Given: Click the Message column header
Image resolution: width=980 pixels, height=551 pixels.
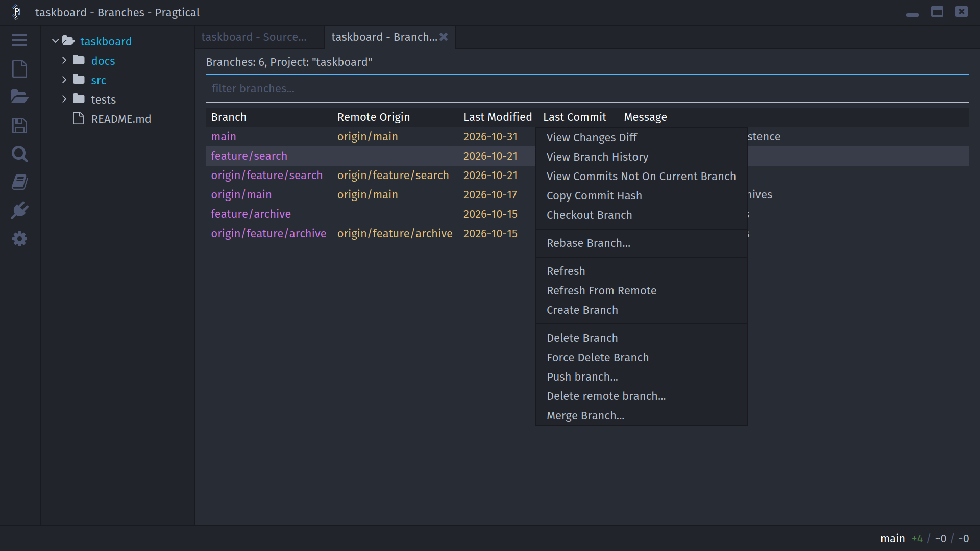Looking at the screenshot, I should point(645,117).
